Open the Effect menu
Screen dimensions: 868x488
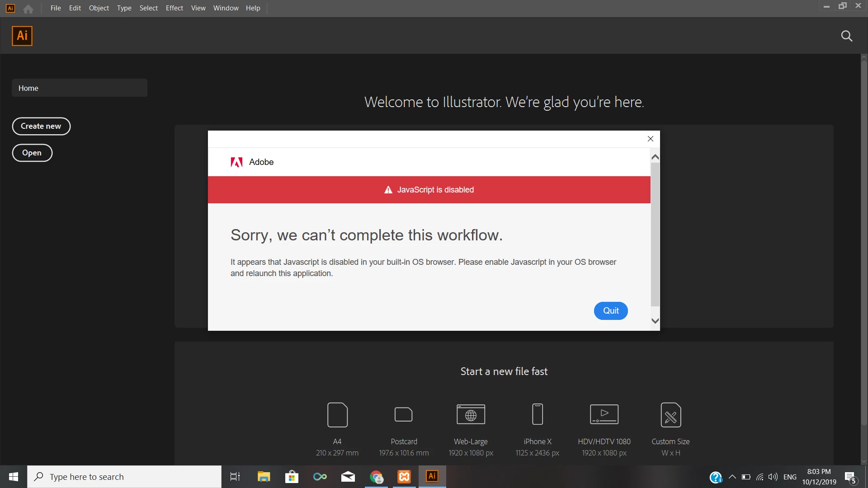174,8
